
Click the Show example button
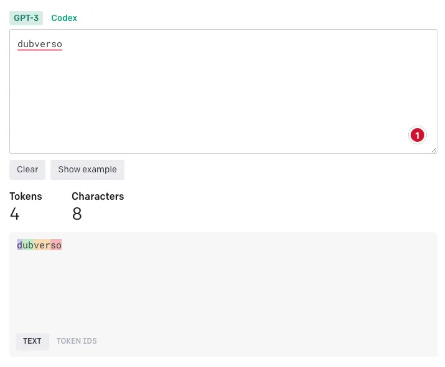pos(87,170)
